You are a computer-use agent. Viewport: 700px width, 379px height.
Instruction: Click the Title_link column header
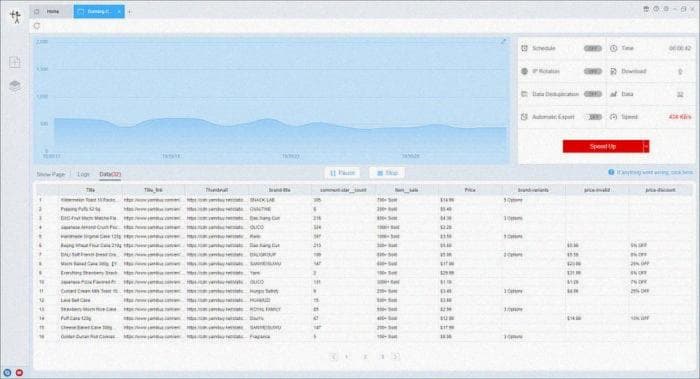(153, 190)
